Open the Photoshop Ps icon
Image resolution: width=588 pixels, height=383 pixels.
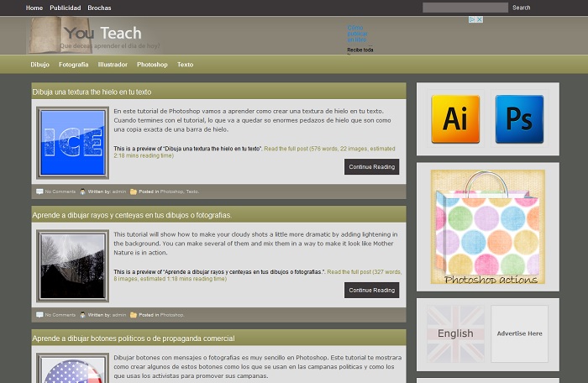point(519,119)
